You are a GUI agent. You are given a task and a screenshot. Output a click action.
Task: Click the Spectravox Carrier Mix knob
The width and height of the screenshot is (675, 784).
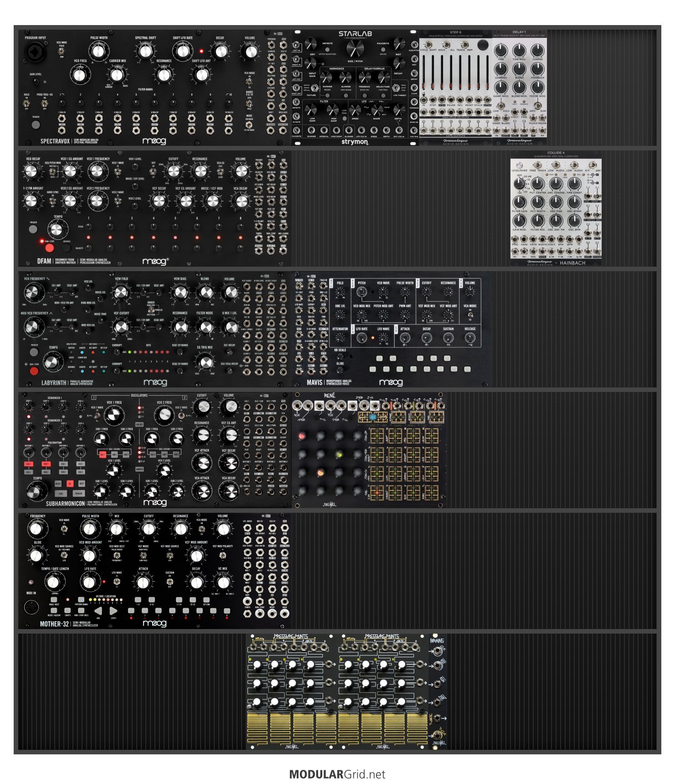click(117, 74)
